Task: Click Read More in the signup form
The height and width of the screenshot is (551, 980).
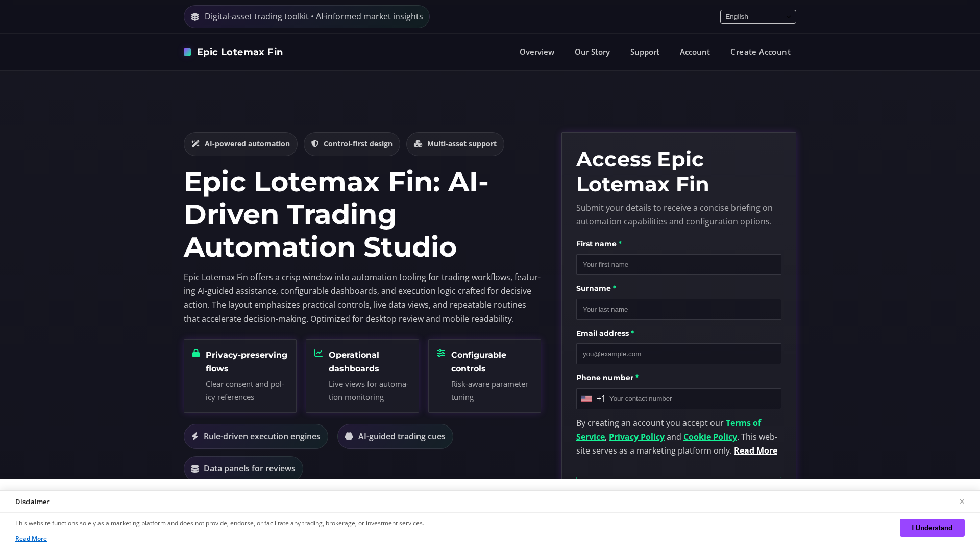Action: point(755,450)
